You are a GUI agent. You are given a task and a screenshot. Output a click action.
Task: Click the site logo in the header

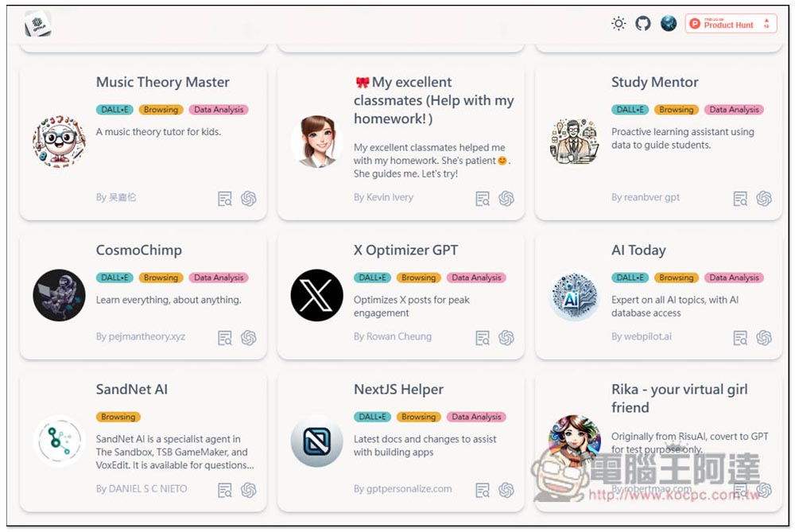point(37,24)
